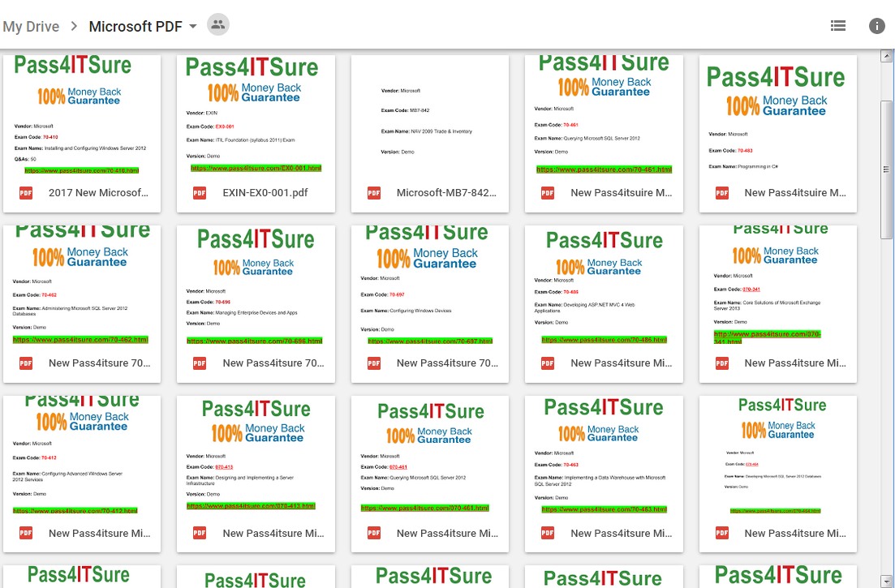Click PDF icon on the 70-697 card

coord(374,363)
